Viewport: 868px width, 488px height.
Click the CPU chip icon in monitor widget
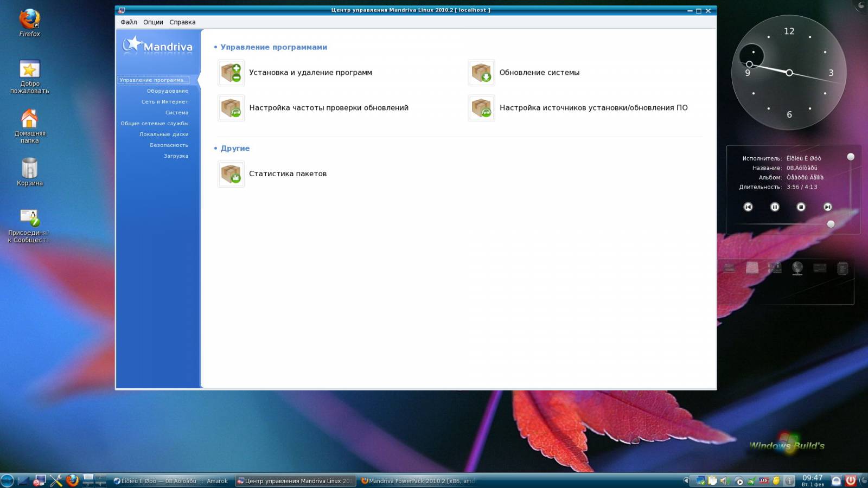tap(843, 268)
